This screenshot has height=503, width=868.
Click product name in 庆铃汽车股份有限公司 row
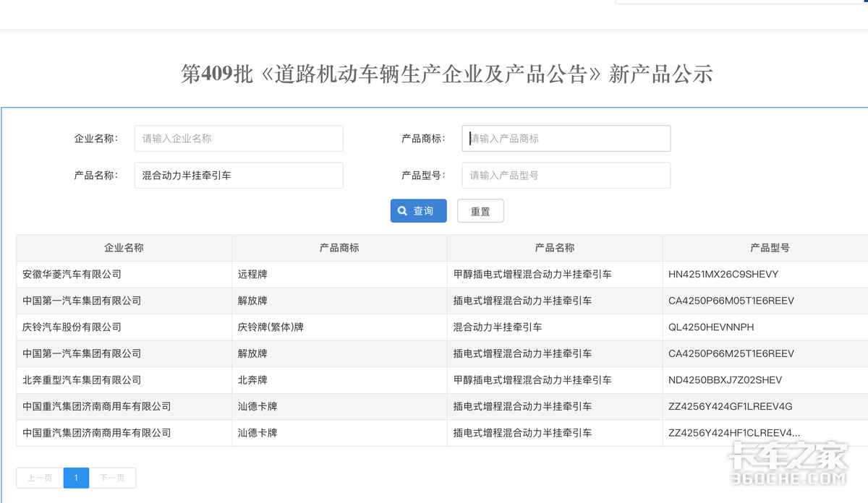498,327
